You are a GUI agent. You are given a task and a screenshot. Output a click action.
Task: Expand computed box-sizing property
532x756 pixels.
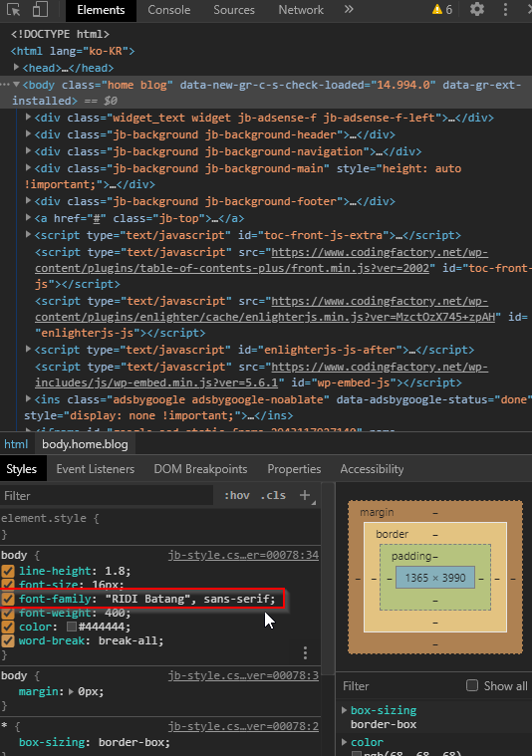[345, 710]
